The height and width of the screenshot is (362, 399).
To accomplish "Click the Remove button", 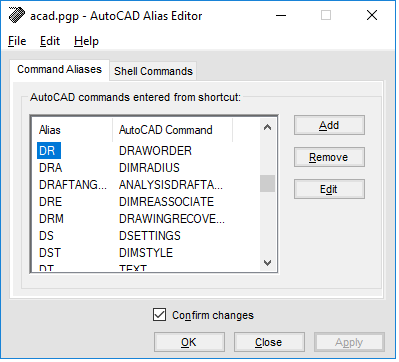I will (x=329, y=157).
